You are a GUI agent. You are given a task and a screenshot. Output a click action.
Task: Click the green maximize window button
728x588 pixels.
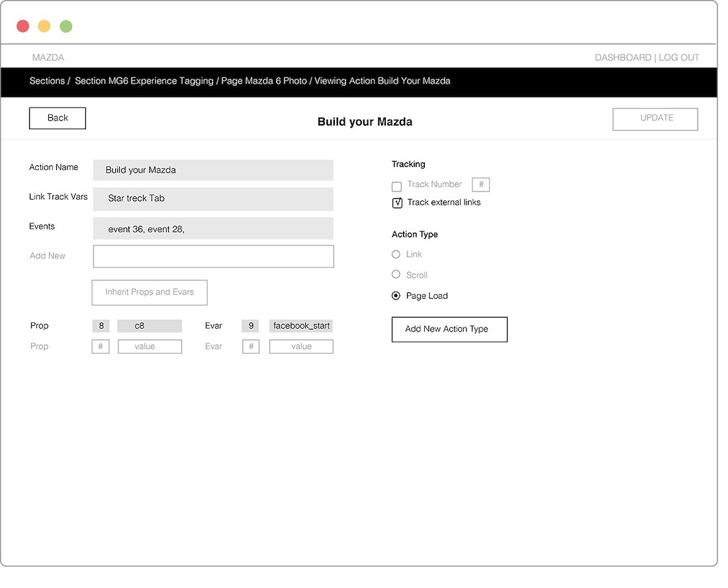coord(67,26)
